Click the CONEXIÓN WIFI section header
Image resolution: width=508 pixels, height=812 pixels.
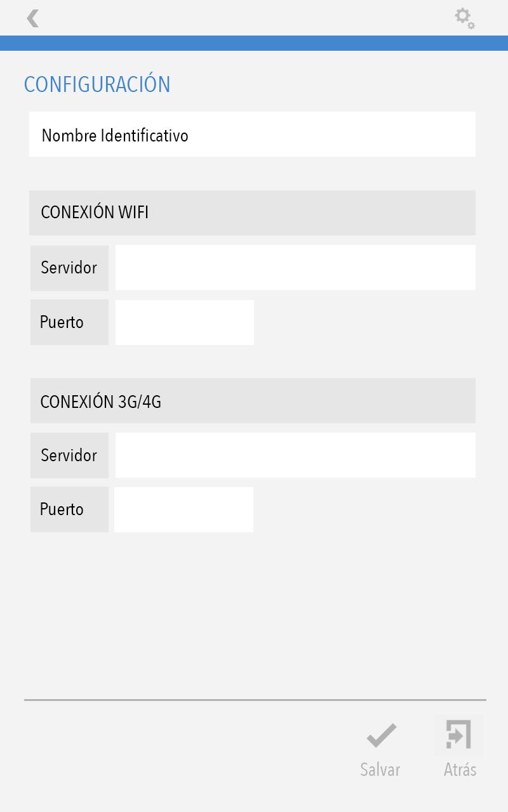coord(252,213)
